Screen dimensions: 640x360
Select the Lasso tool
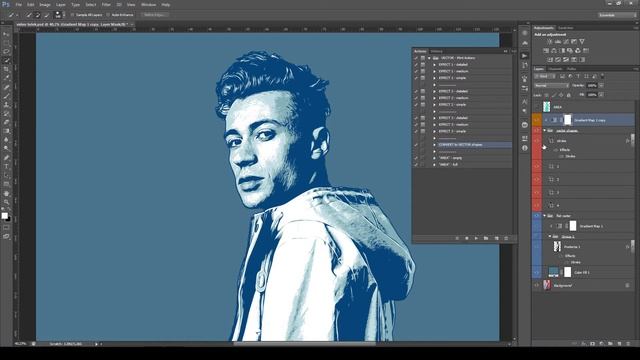click(6, 52)
